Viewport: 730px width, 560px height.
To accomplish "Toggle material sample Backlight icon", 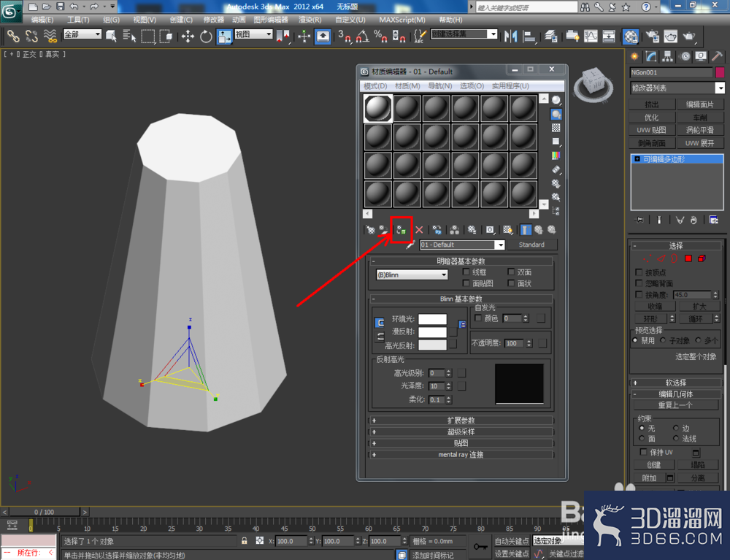I will click(556, 114).
